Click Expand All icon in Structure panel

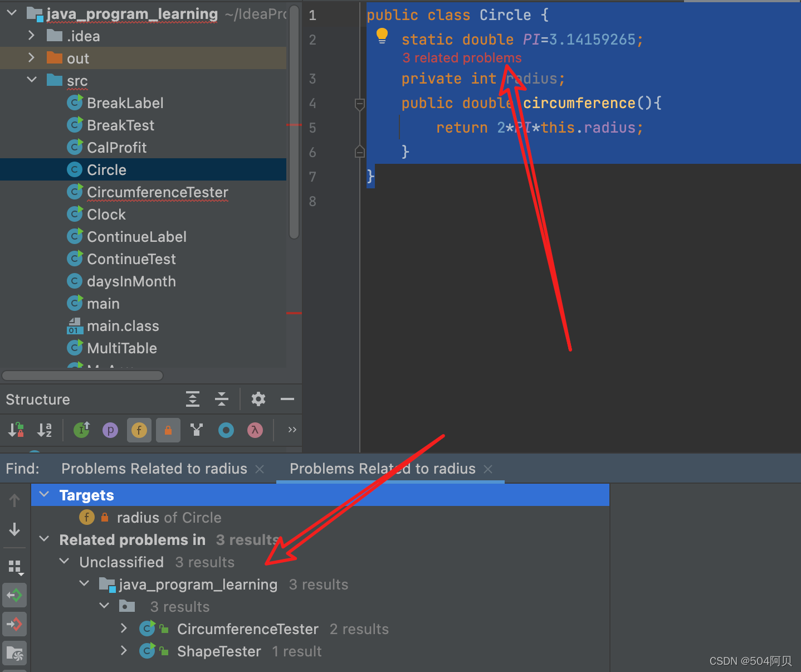click(x=193, y=399)
